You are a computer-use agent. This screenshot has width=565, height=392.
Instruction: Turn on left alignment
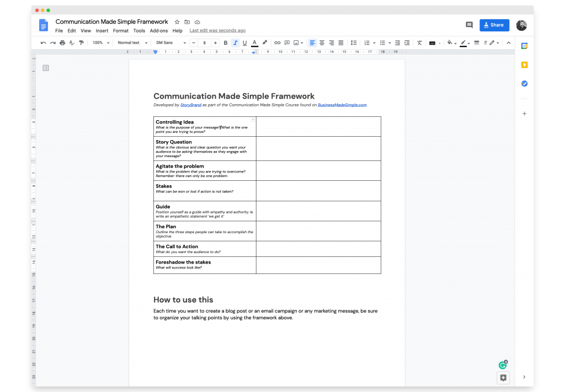(312, 43)
